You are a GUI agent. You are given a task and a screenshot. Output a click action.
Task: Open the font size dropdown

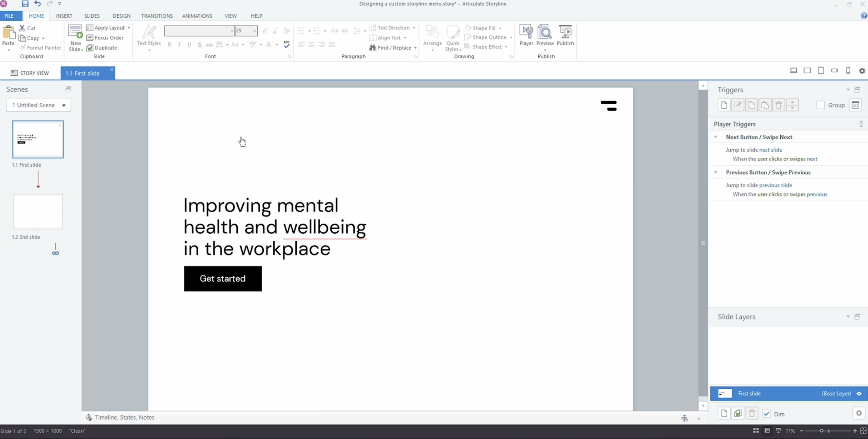(x=254, y=31)
